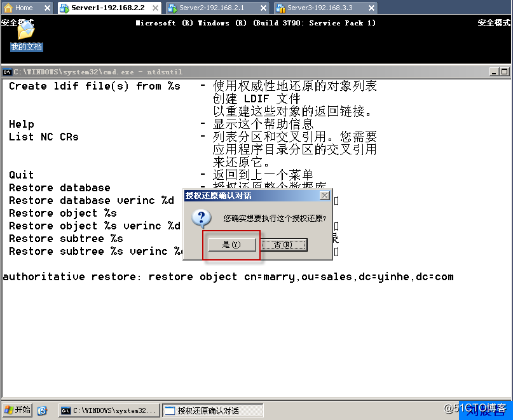The height and width of the screenshot is (420, 513).
Task: Click the blue question mark icon
Action: pos(202,219)
